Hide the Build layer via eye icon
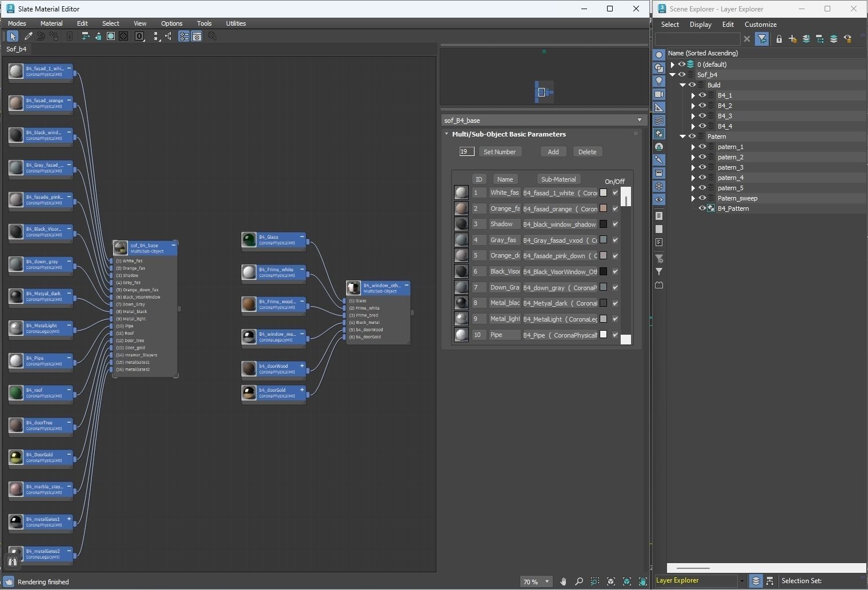868x590 pixels. coord(692,85)
